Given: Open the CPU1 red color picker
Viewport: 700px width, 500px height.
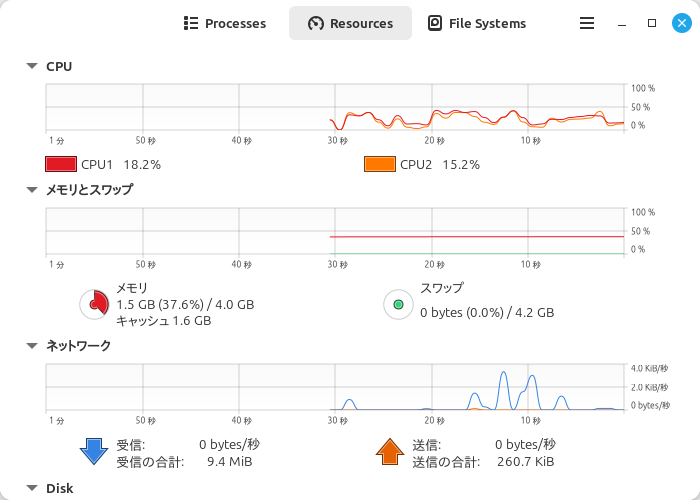Looking at the screenshot, I should point(61,164).
